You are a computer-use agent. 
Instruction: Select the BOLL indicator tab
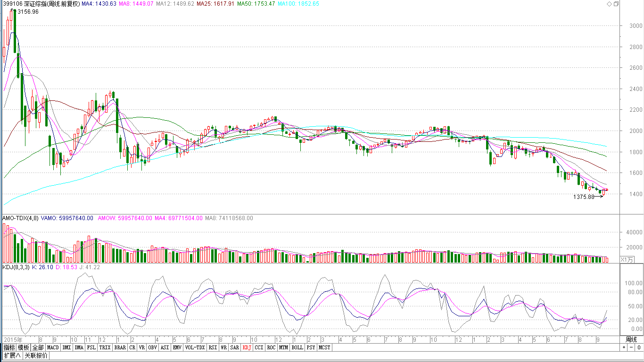pos(297,347)
